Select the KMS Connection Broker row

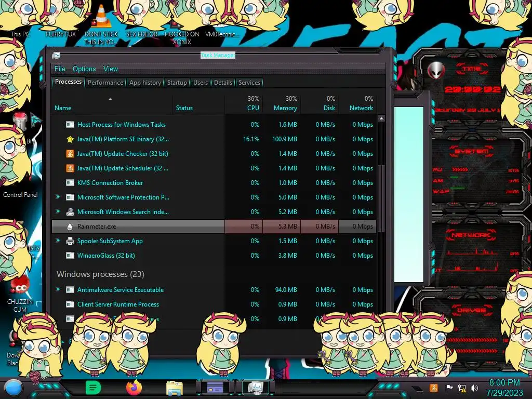pos(214,183)
